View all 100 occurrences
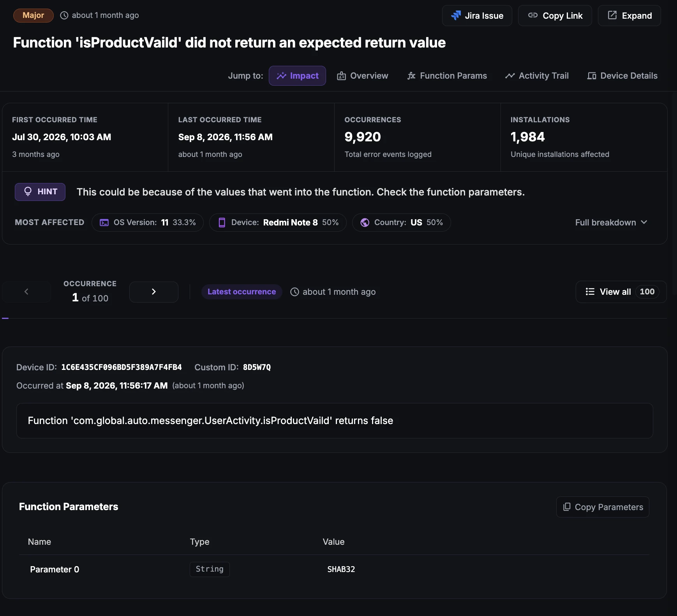The height and width of the screenshot is (616, 677). [x=621, y=292]
